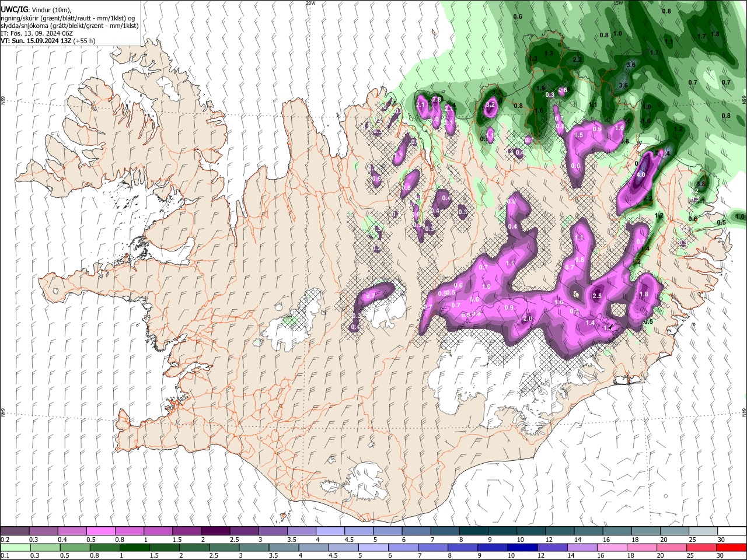Click lower legend swatch between 7 and 8
Image resolution: width=747 pixels, height=560 pixels.
[434, 547]
